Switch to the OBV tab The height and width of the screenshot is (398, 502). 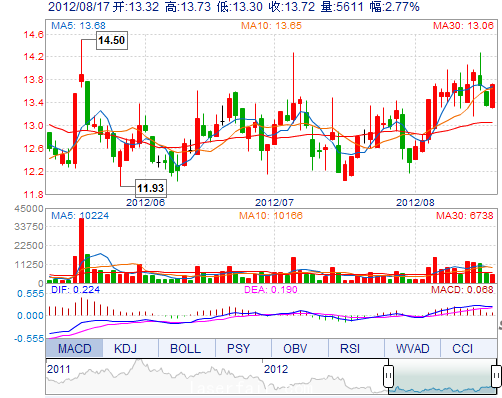coord(295,348)
